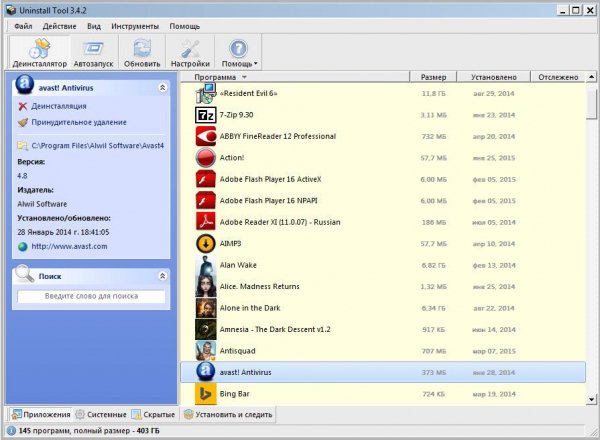This screenshot has height=440, width=600.
Task: Open the Инструменты menu
Action: (135, 26)
